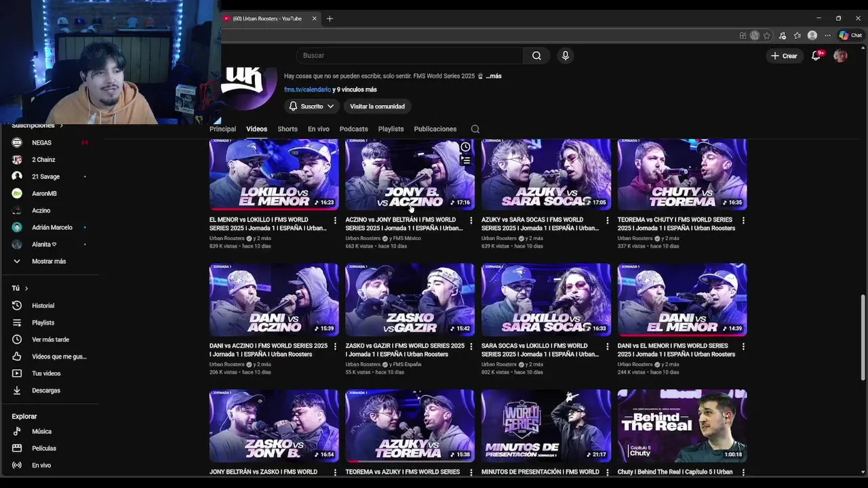Play CHUTY vs TEOREMA video thumbnail

682,174
